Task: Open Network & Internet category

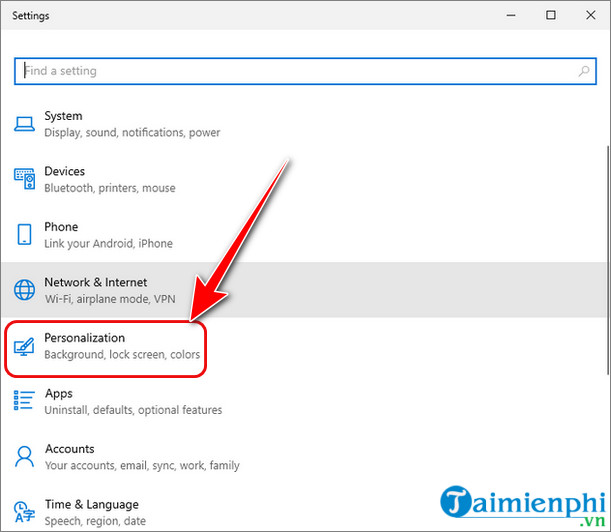Action: pyautogui.click(x=304, y=290)
